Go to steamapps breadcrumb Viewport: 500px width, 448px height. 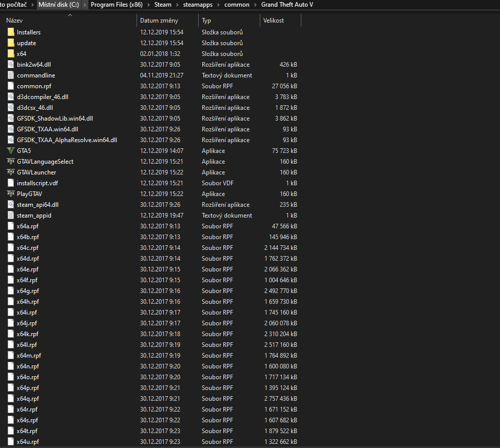[x=198, y=5]
